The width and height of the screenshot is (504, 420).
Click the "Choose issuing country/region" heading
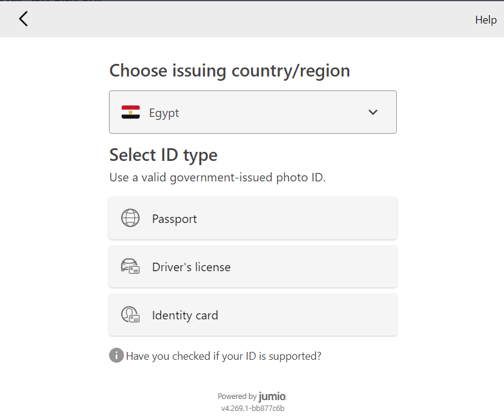(229, 71)
